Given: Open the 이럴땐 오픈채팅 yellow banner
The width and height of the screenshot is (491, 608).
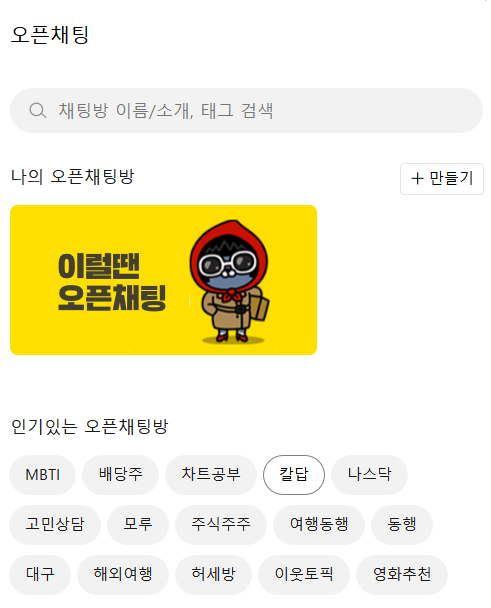Looking at the screenshot, I should tap(163, 280).
